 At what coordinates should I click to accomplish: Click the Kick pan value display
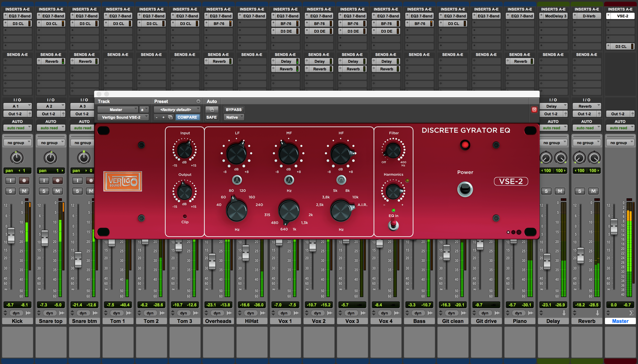pos(17,171)
